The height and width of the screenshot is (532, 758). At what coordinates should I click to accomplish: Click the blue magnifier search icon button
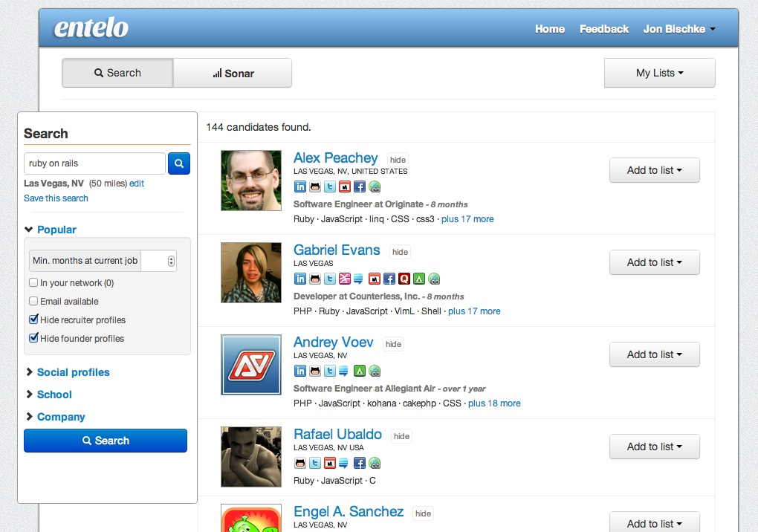[179, 163]
